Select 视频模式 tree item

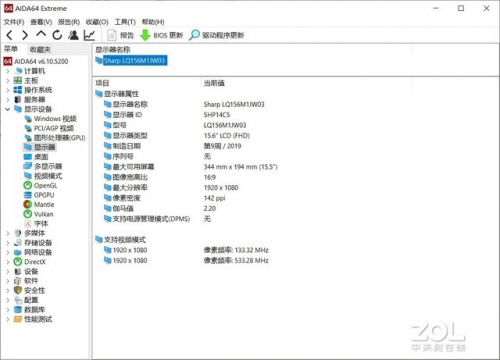[43, 176]
